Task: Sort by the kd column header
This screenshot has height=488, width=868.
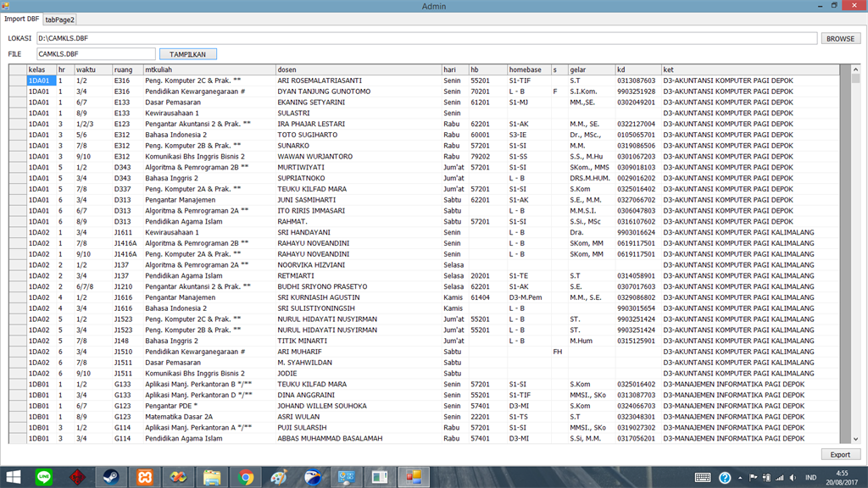Action: click(637, 69)
